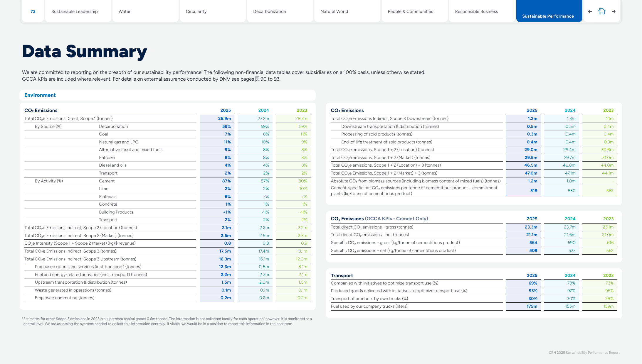Select the Decarbonization tab
Screen dimensions: 642x364
280,11
